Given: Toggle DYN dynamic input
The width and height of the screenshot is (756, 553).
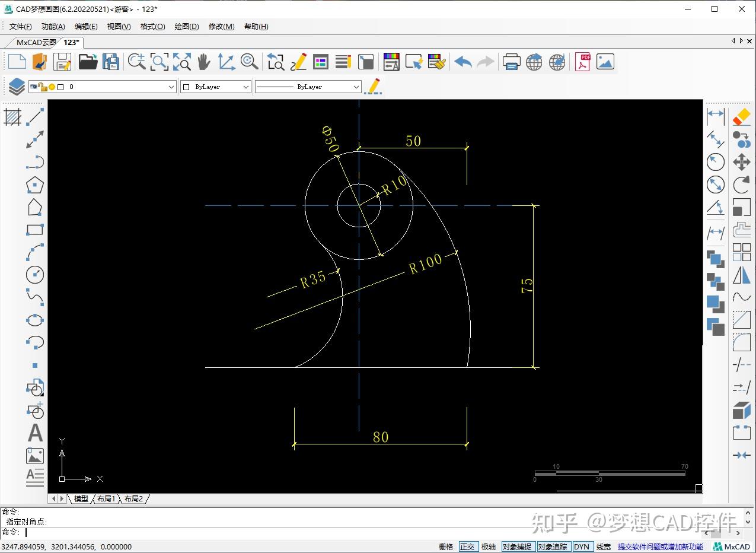Looking at the screenshot, I should coord(582,546).
